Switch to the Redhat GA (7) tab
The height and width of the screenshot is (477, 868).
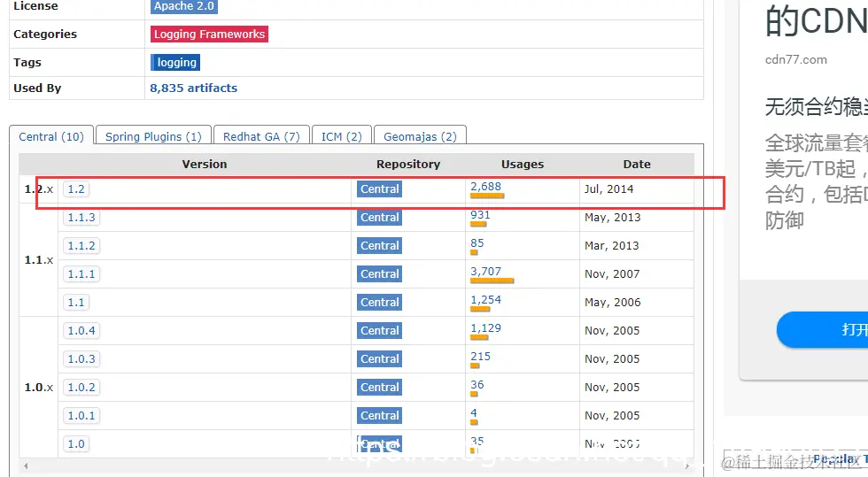click(261, 136)
